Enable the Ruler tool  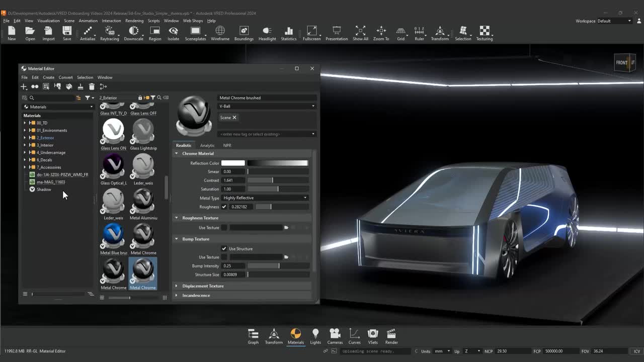(x=419, y=33)
